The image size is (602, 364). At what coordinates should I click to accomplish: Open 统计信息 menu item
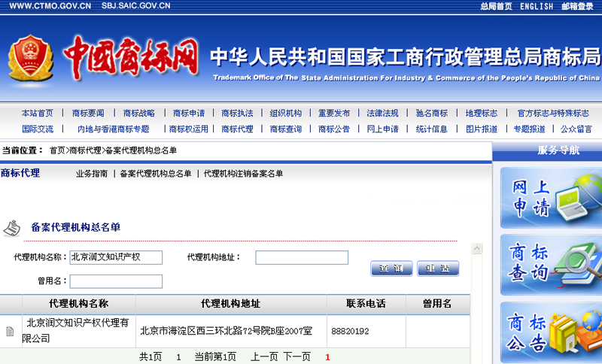click(x=431, y=129)
